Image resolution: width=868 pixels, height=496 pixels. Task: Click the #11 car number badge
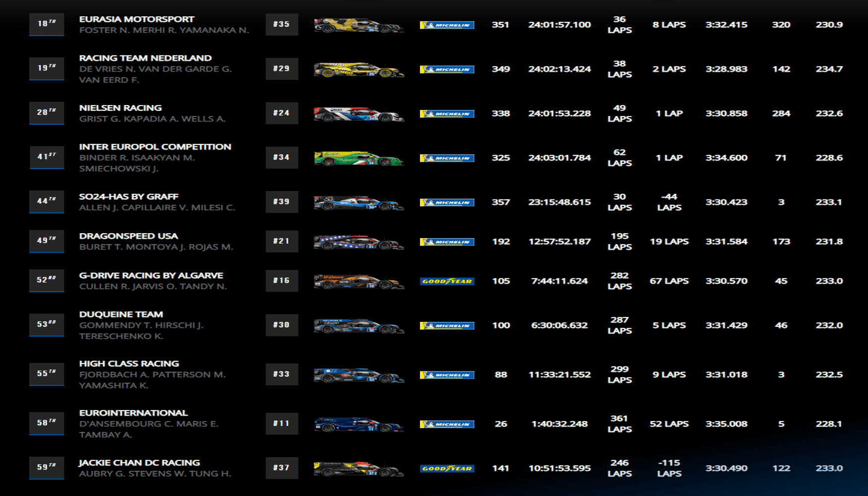click(282, 424)
